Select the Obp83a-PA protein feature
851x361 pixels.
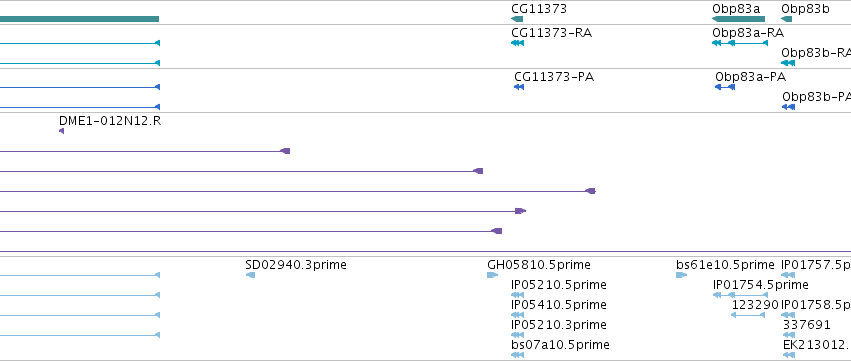[x=725, y=87]
